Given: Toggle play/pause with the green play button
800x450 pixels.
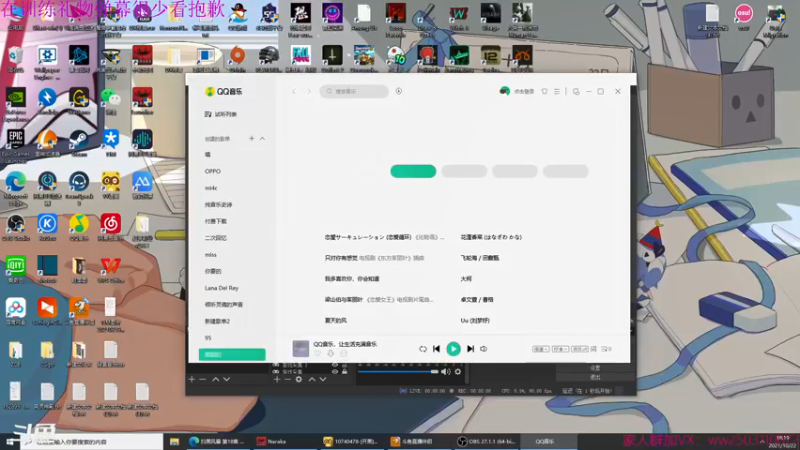Looking at the screenshot, I should coord(453,349).
